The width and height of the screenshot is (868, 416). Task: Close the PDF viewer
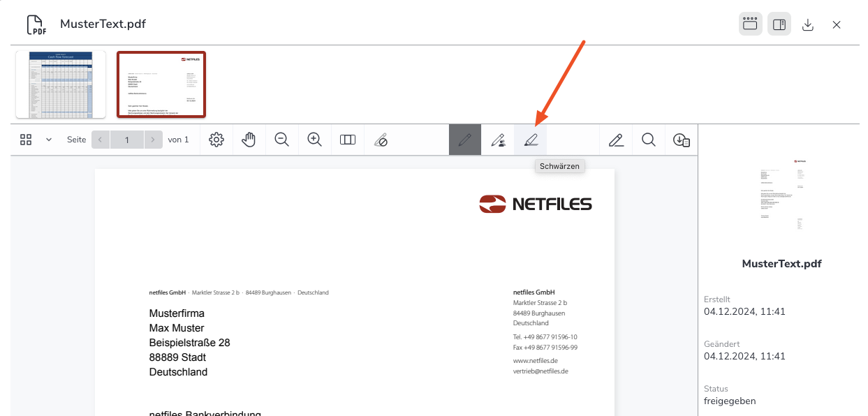click(837, 24)
